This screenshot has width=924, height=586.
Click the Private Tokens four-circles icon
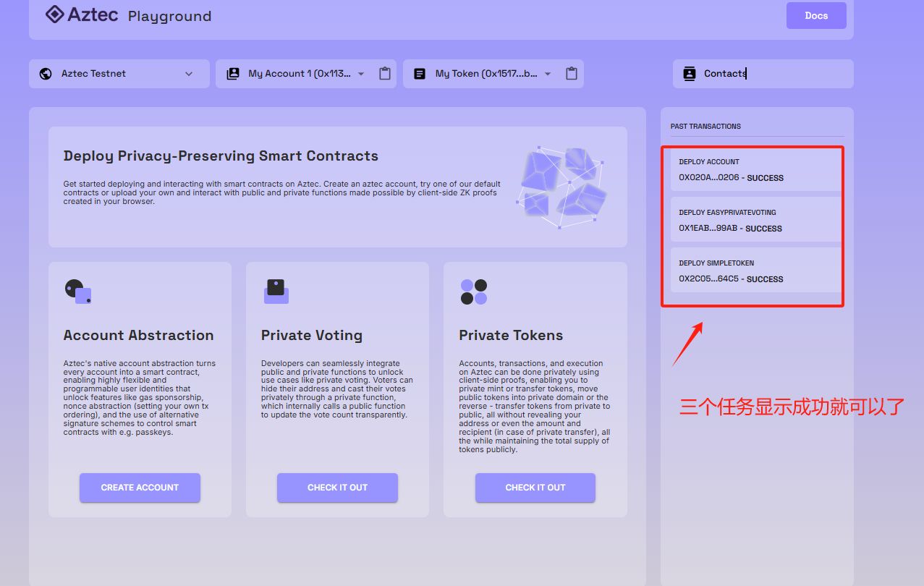pos(474,292)
